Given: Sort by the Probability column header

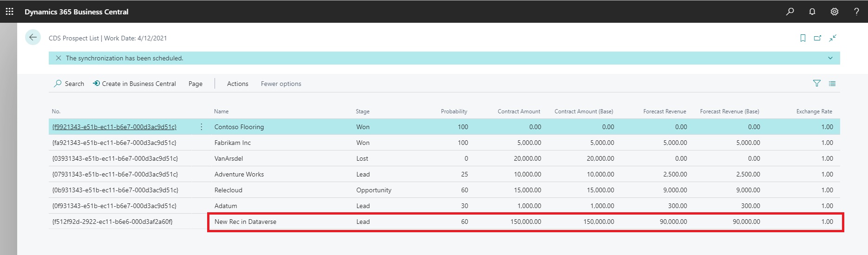Looking at the screenshot, I should pos(454,111).
